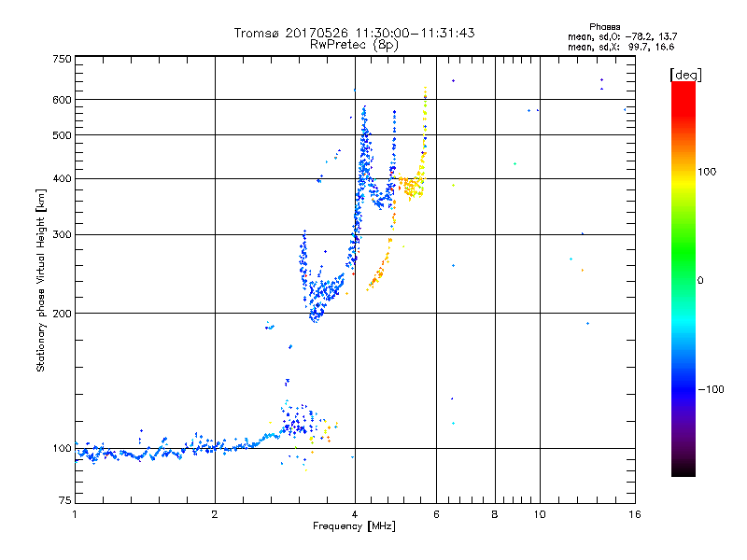Image resolution: width=747 pixels, height=560 pixels.
Task: Click the x-axis tick label '8'
Action: [495, 514]
